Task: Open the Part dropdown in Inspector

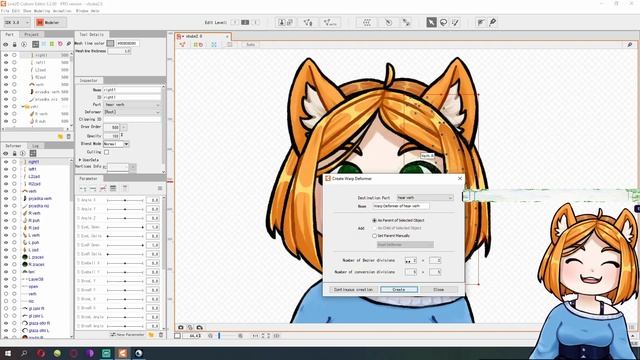Action: [x=132, y=104]
